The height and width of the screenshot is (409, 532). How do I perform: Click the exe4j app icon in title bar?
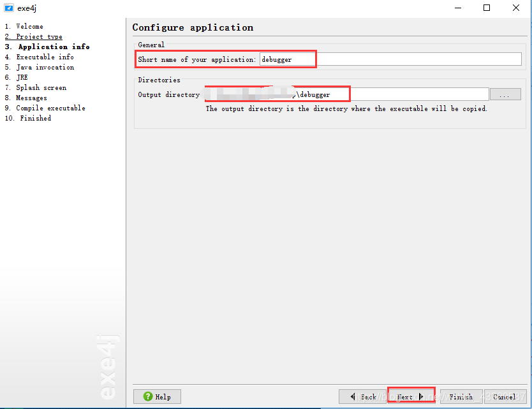(9, 8)
